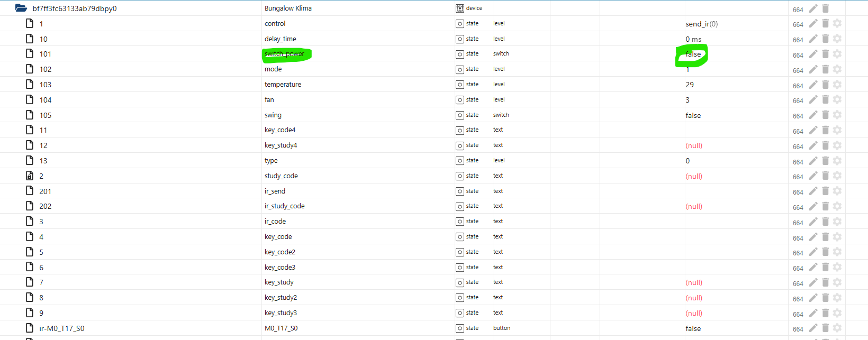Select tree item 103
868x340 pixels.
pyautogui.click(x=46, y=85)
